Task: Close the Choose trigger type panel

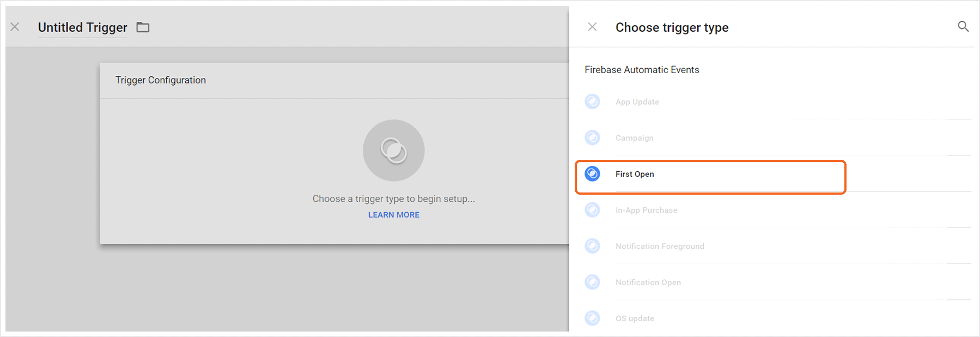Action: (x=592, y=27)
